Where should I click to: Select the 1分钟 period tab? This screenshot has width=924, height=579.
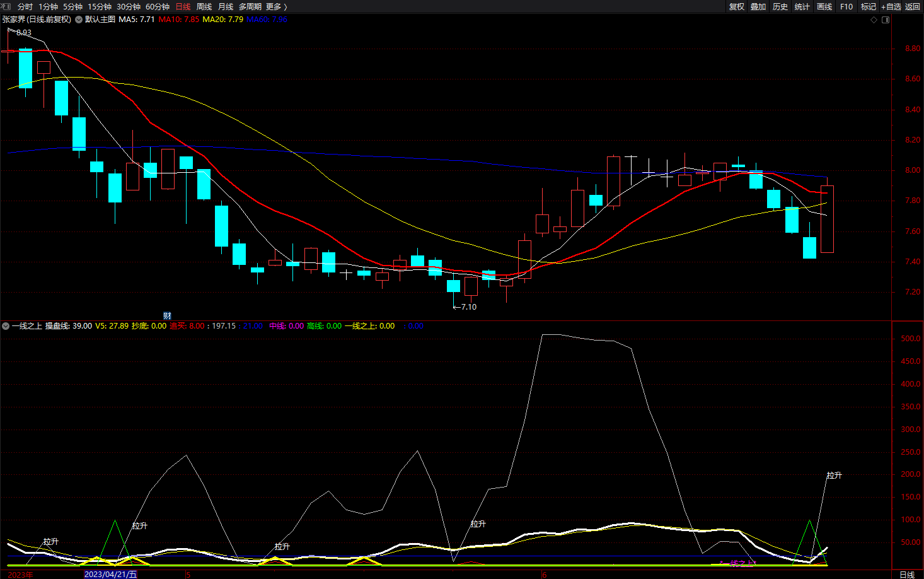(x=48, y=6)
